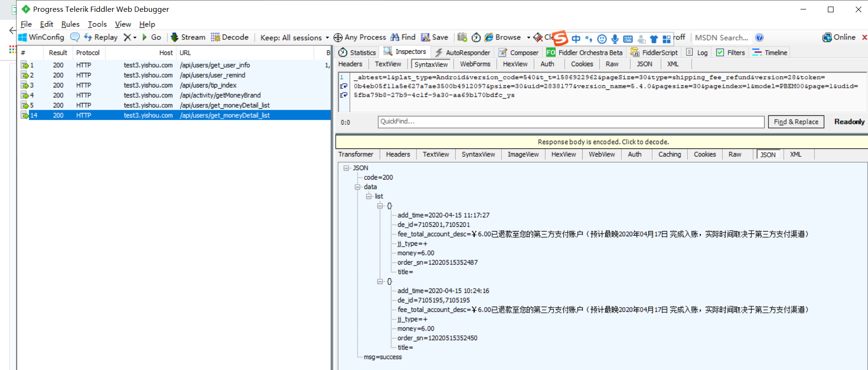Screen dimensions: 868x370
Task: Click the MSDN Search field
Action: (722, 37)
